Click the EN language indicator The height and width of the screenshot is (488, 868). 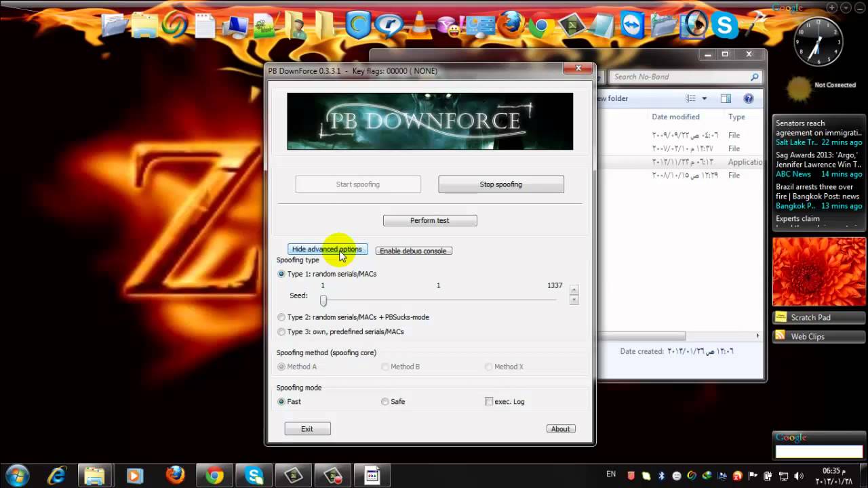click(x=611, y=474)
